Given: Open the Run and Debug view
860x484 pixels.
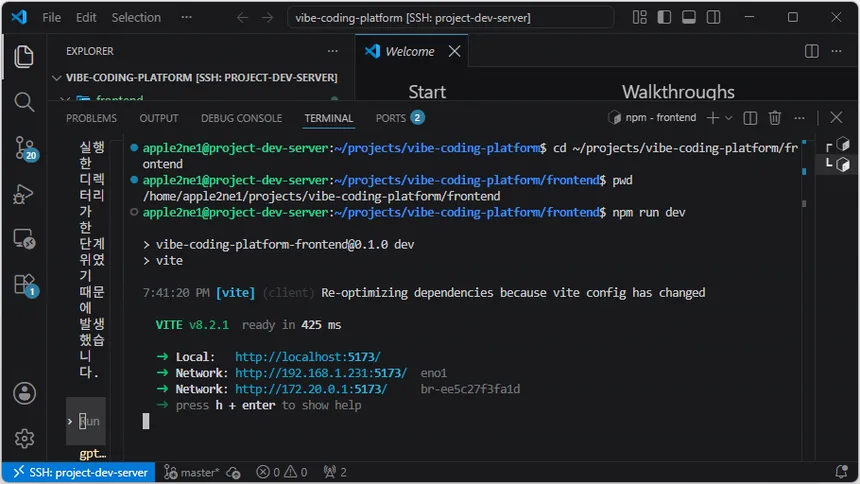Looking at the screenshot, I should 24,194.
